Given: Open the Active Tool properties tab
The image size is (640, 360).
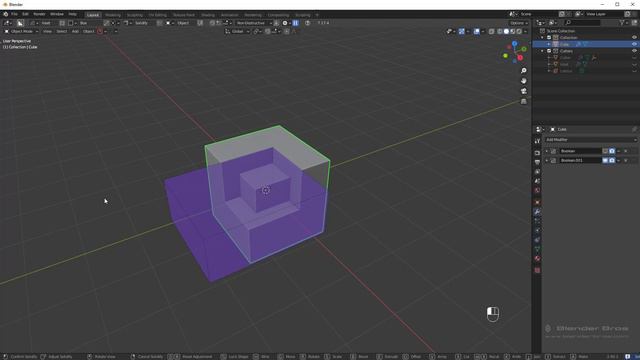Looking at the screenshot, I should (x=537, y=141).
